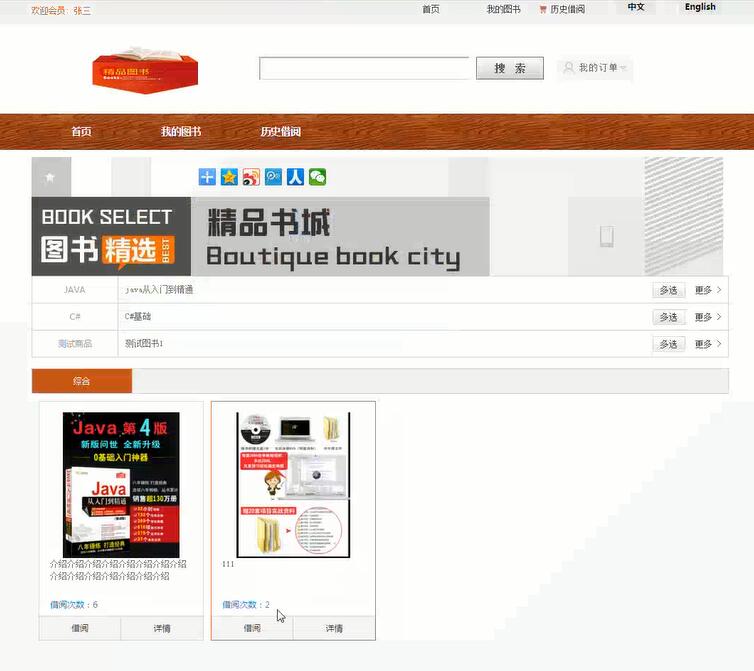754x671 pixels.
Task: Click 借阅 for the book titled 111
Action: (252, 628)
